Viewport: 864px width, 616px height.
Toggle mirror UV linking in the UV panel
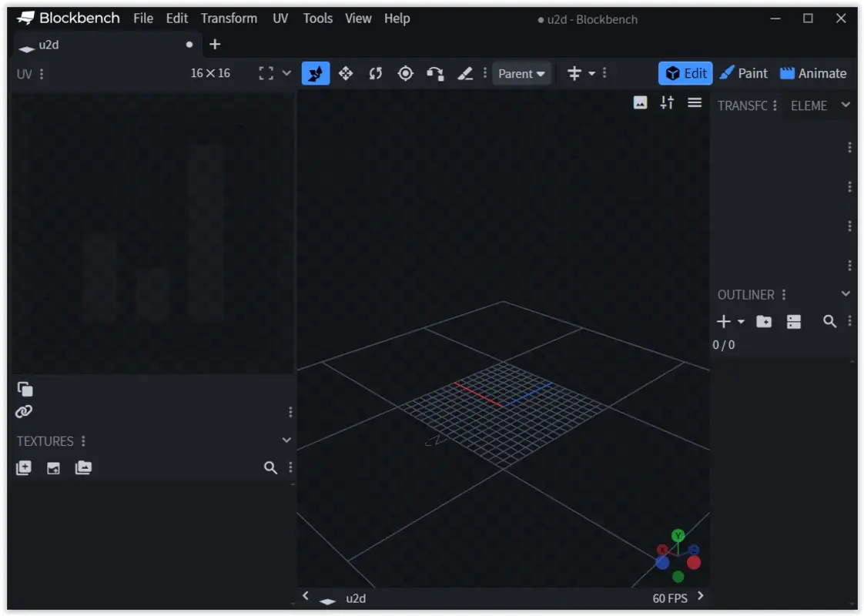tap(23, 410)
